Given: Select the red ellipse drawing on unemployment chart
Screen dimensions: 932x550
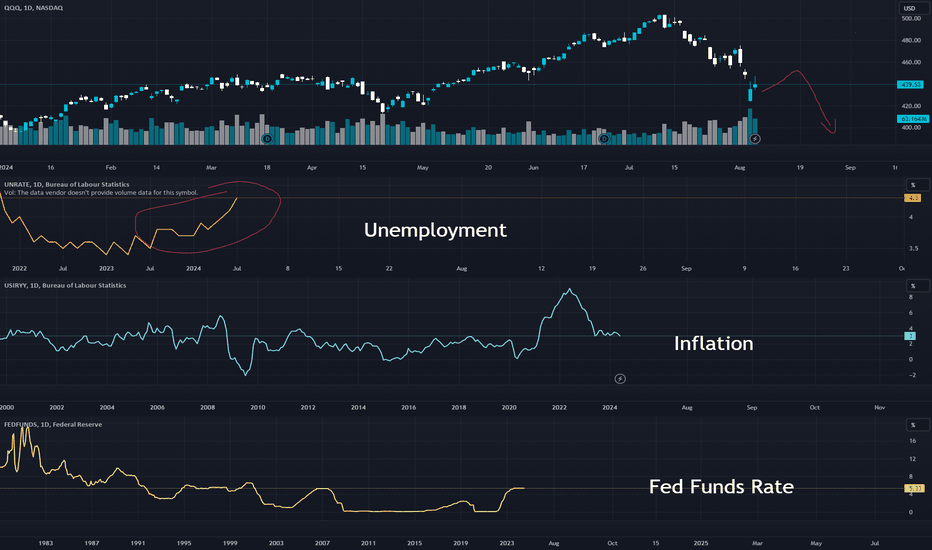Looking at the screenshot, I should [207, 216].
